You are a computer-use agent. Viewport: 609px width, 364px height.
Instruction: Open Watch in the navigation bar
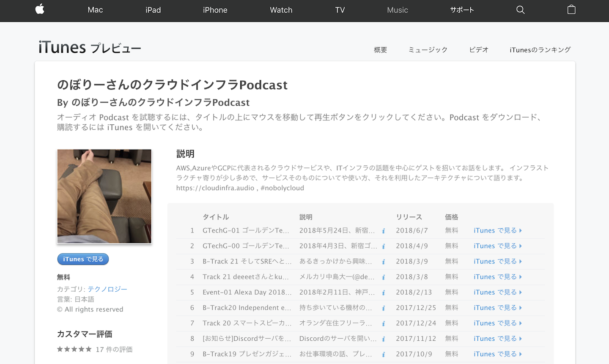tap(281, 10)
